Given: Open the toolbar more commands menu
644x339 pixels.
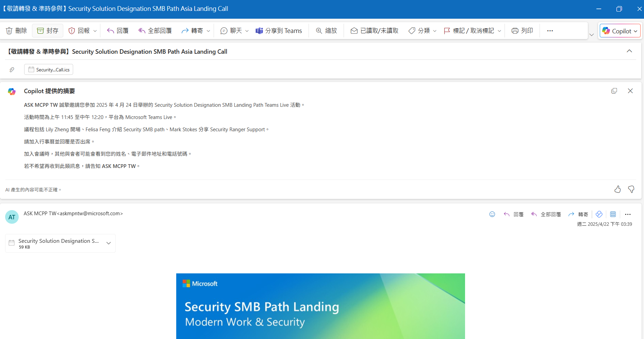Looking at the screenshot, I should (x=550, y=31).
